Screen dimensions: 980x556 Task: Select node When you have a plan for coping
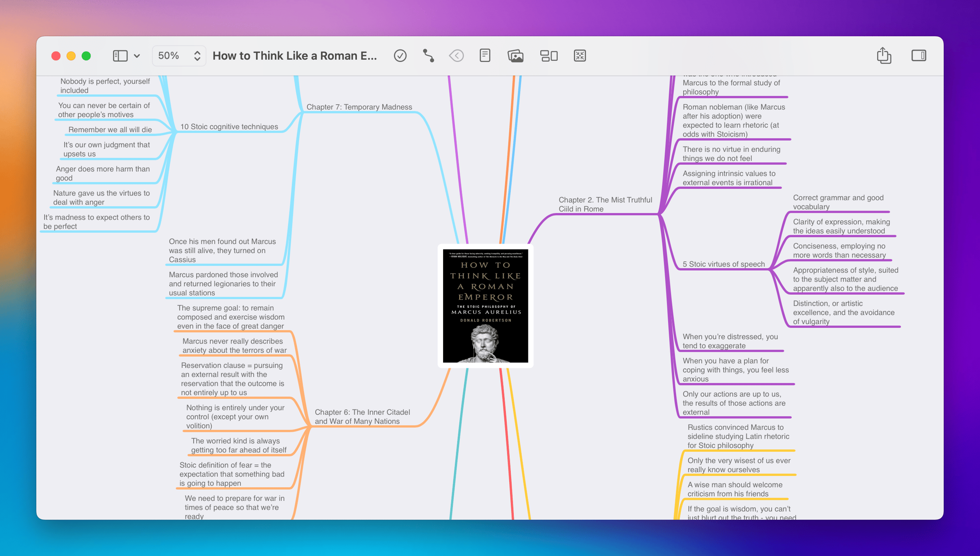735,370
